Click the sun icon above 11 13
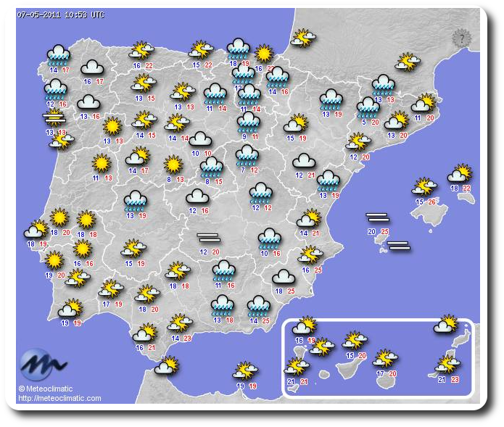The width and height of the screenshot is (504, 427). pos(102,163)
